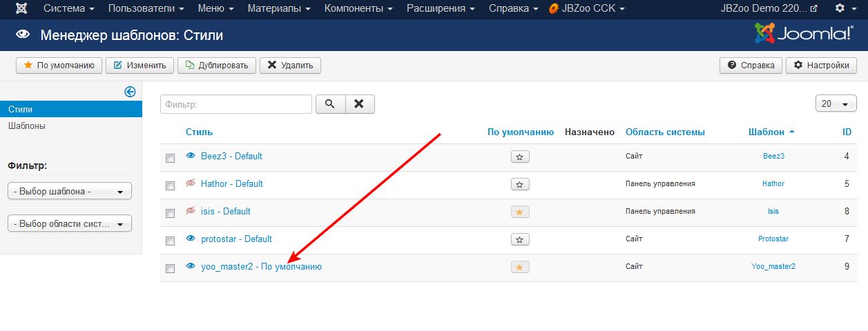Click the По умолчанию toolbar button
Image resolution: width=868 pixels, height=331 pixels.
(59, 66)
